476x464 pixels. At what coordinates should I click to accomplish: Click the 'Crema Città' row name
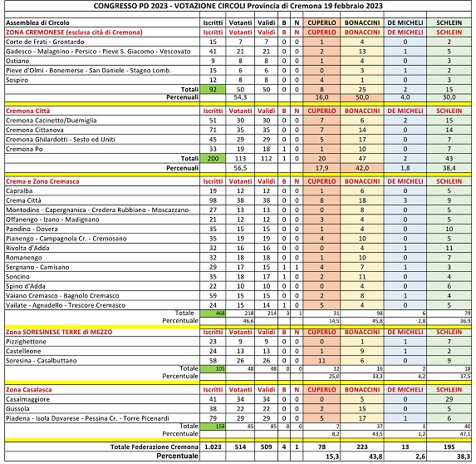coord(23,200)
